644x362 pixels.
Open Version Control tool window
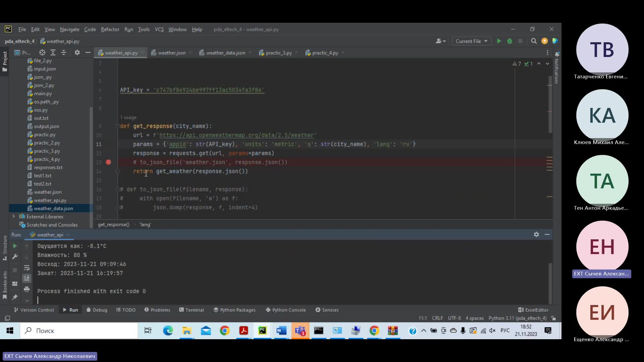(x=34, y=310)
